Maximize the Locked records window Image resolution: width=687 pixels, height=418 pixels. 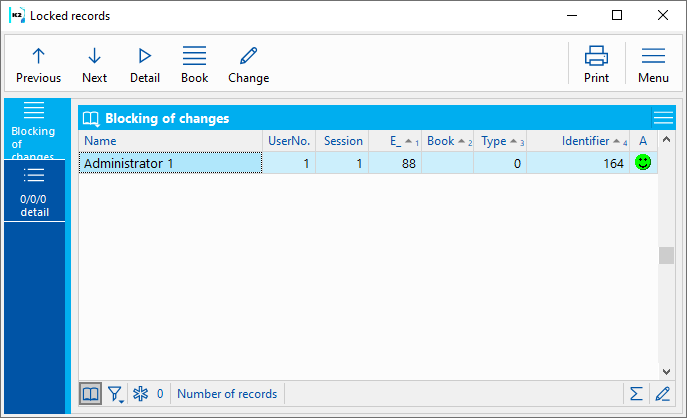617,15
